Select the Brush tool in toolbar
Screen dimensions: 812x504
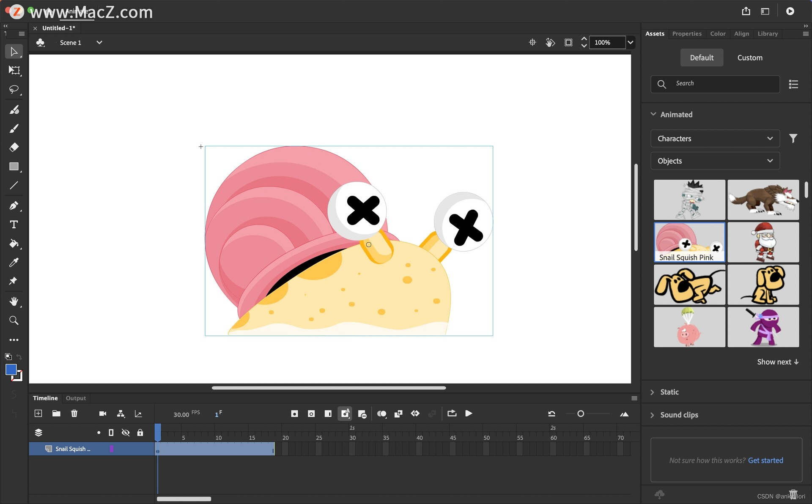(x=14, y=128)
